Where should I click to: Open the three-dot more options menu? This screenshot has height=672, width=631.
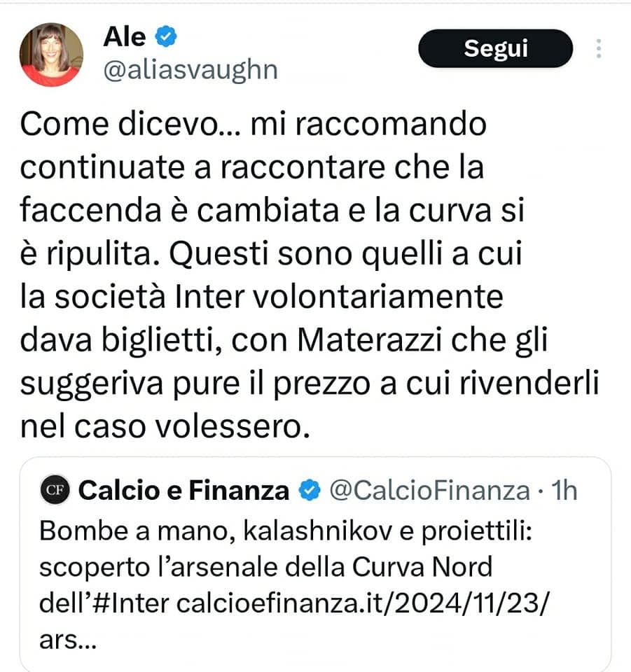599,48
